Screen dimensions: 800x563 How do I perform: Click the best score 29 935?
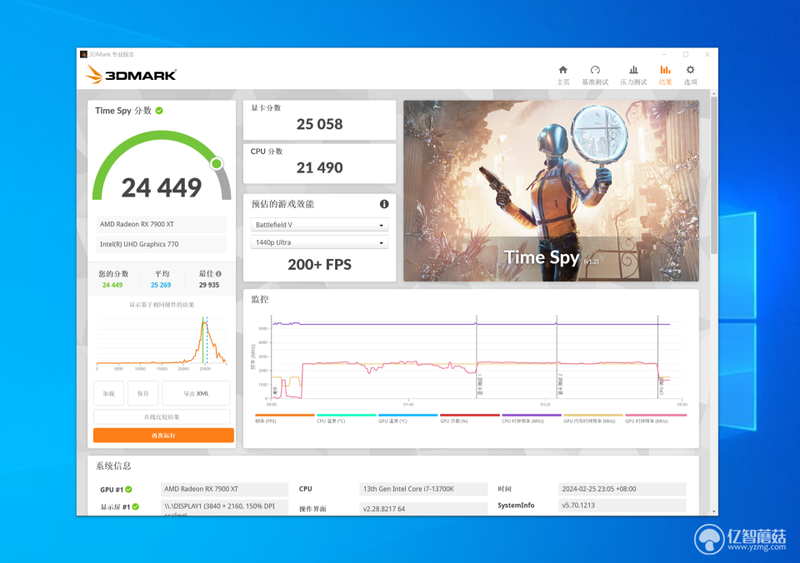pos(209,285)
